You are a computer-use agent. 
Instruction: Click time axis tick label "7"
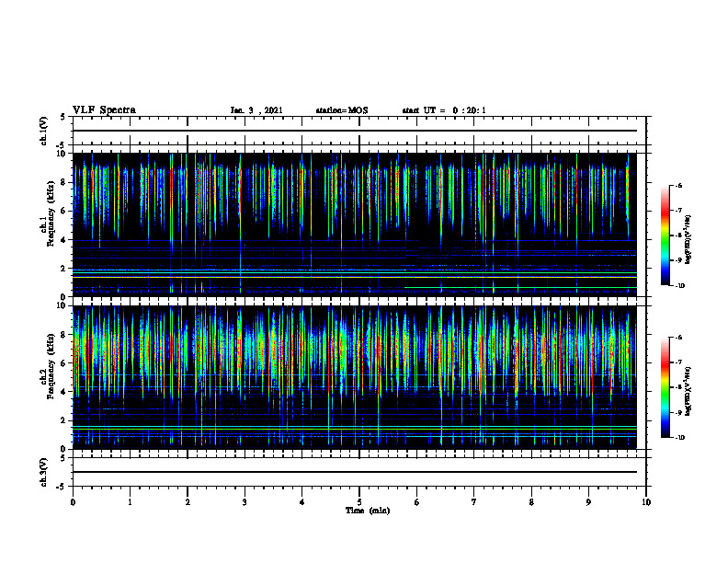tap(474, 502)
